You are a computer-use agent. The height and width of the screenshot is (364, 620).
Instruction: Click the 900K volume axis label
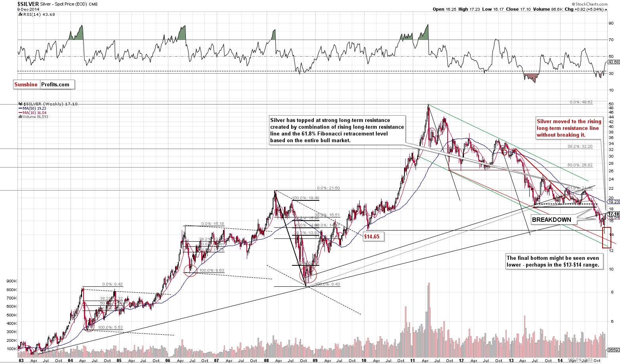(x=12, y=281)
